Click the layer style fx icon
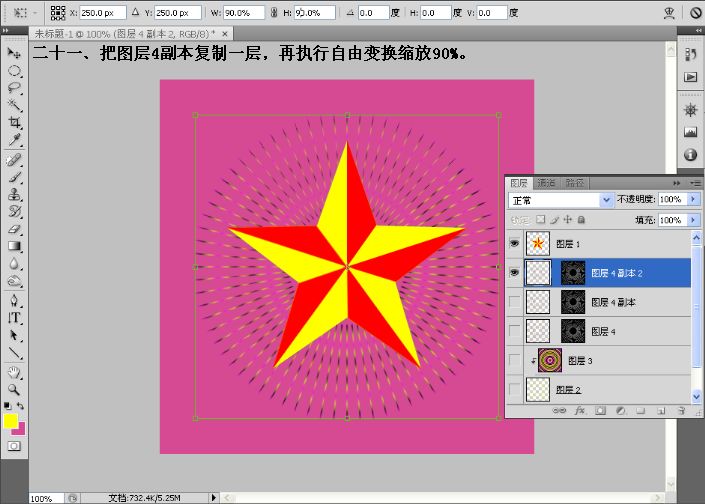The height and width of the screenshot is (504, 705). [x=580, y=410]
